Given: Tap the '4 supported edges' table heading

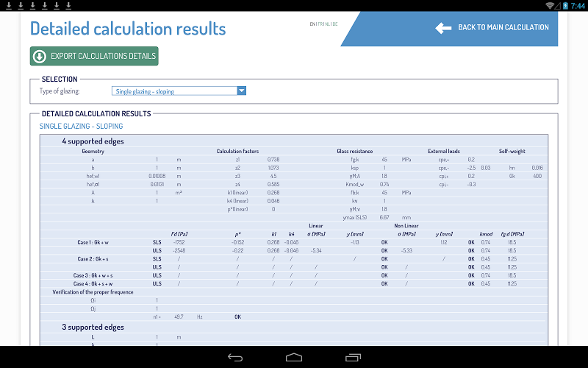Looking at the screenshot, I should tap(93, 141).
